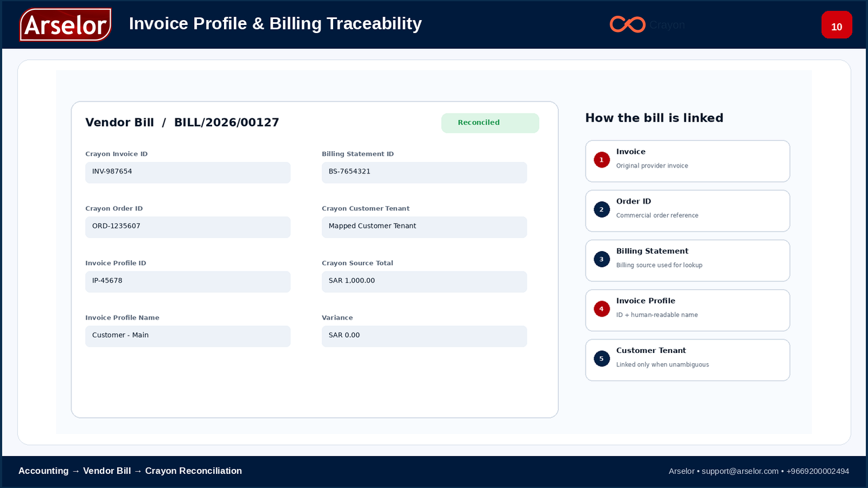
Task: Click the Invoice Profile & Billing Traceability title
Action: pyautogui.click(x=275, y=24)
